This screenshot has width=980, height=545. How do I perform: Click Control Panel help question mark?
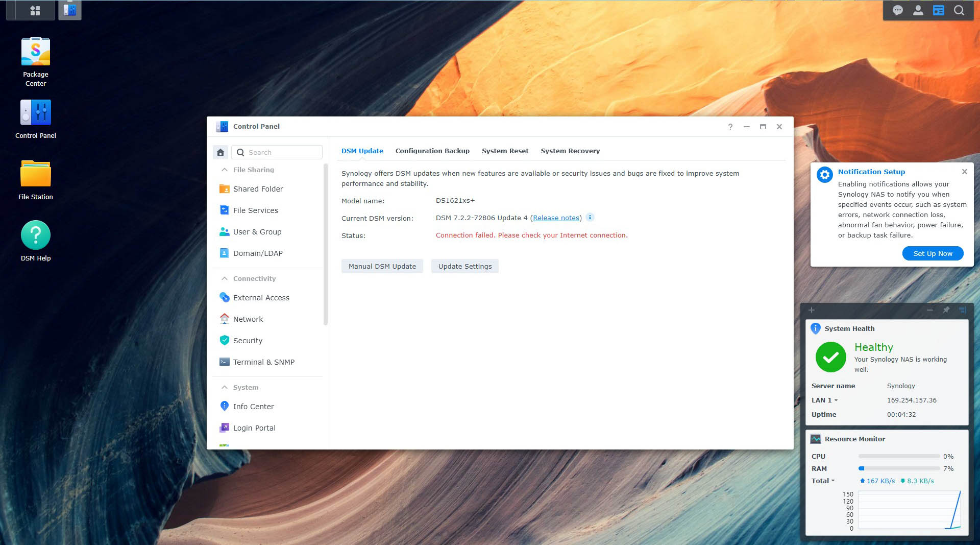point(730,127)
